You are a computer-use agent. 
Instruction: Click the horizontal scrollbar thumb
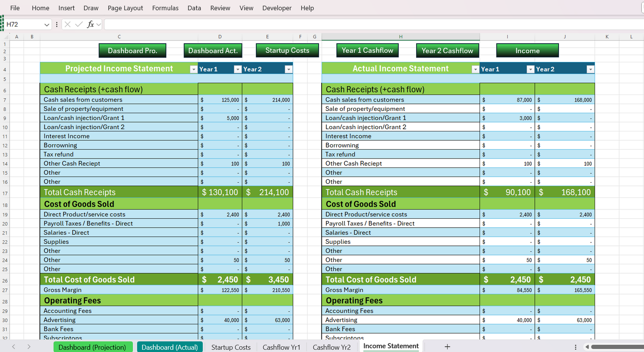coord(617,347)
